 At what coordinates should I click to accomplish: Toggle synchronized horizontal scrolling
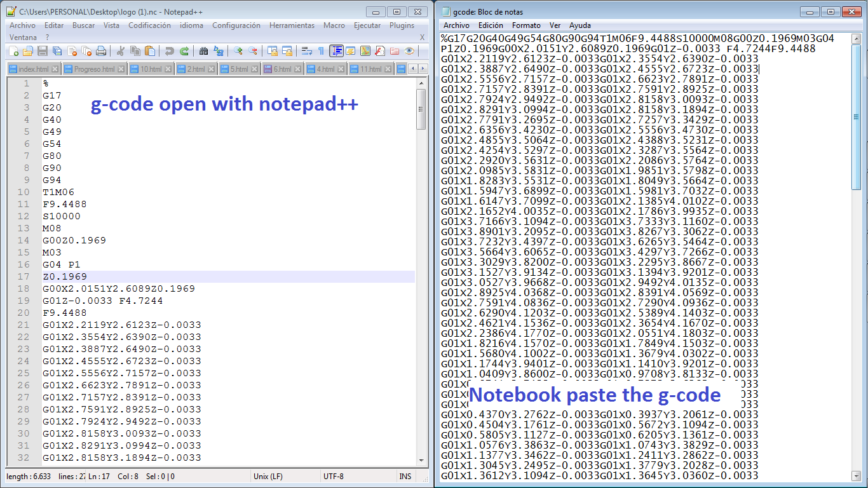(x=287, y=51)
